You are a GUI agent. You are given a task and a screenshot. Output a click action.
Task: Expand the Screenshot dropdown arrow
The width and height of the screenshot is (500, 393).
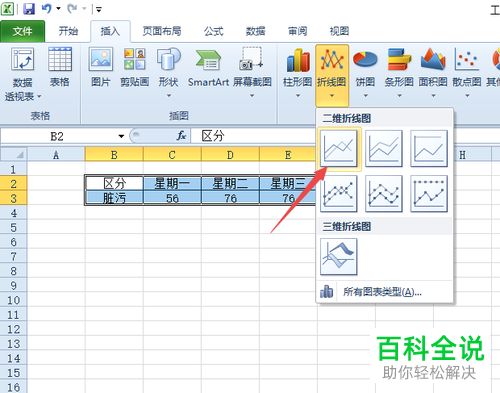[x=252, y=96]
